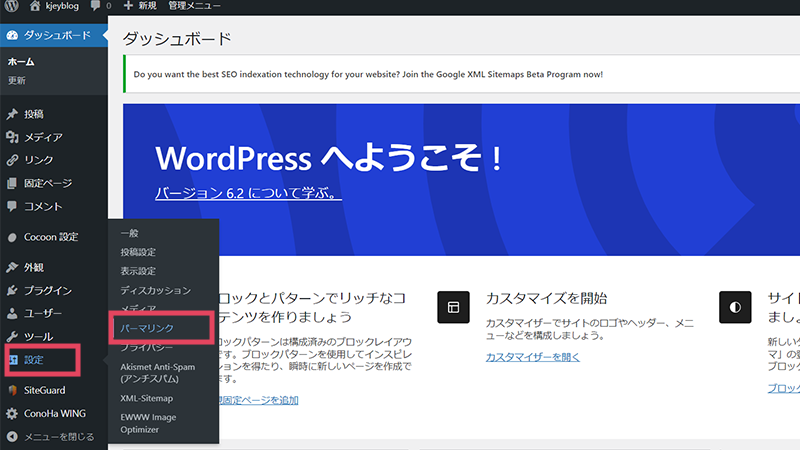Screen dimensions: 800x450
Task: Click the メディア icon in sidebar
Action: pos(12,137)
